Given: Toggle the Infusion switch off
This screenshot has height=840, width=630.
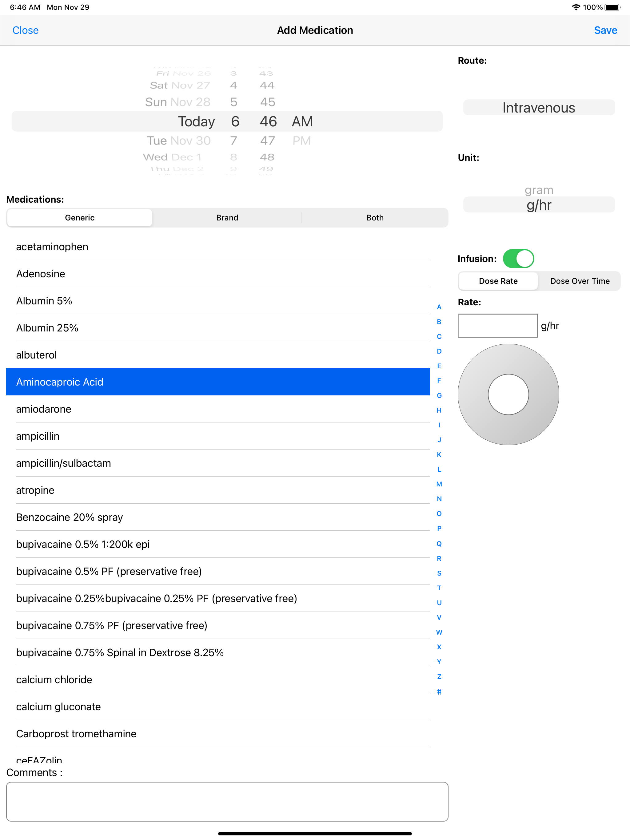Looking at the screenshot, I should [518, 259].
